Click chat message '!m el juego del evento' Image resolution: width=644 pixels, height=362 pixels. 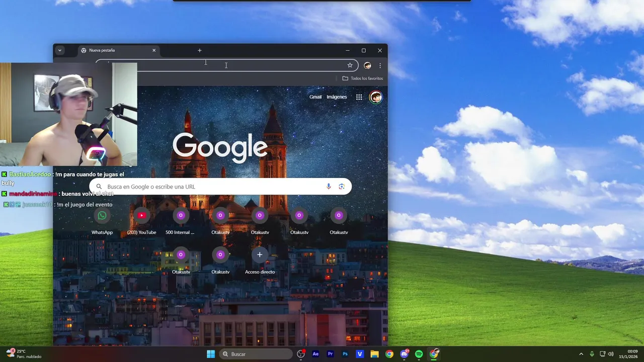point(85,205)
